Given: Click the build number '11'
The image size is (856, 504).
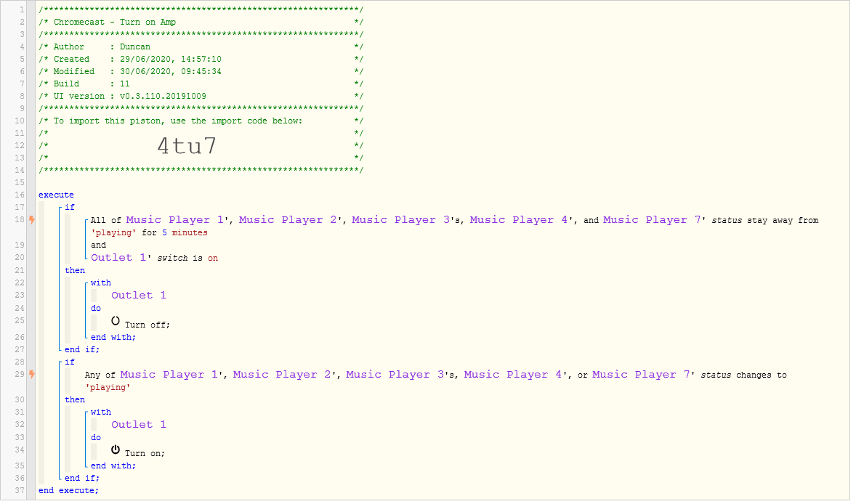Looking at the screenshot, I should (x=124, y=84).
